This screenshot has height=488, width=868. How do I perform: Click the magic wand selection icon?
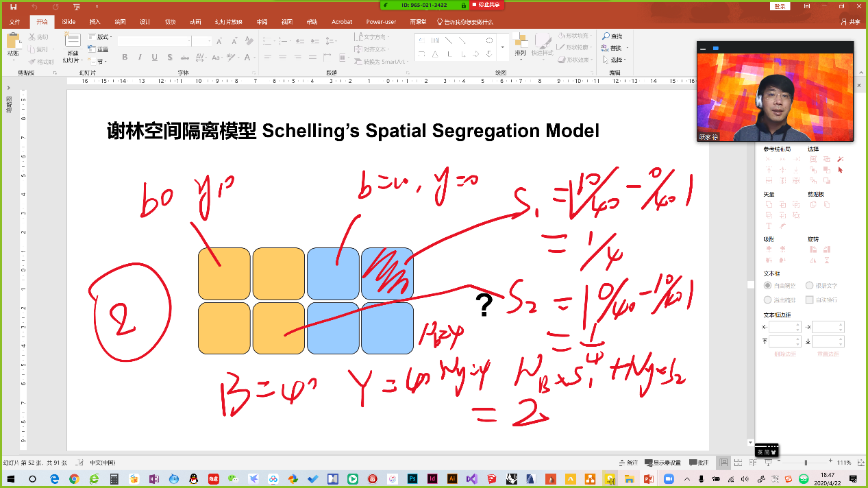(841, 159)
